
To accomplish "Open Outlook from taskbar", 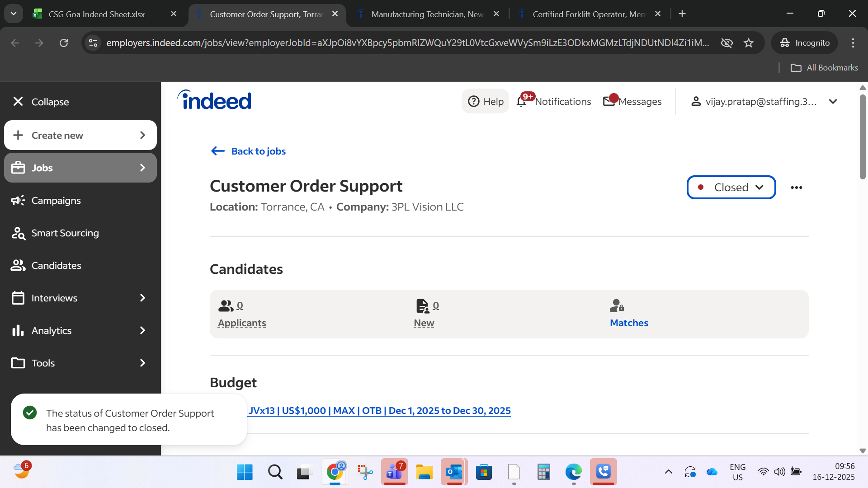I will click(x=454, y=472).
